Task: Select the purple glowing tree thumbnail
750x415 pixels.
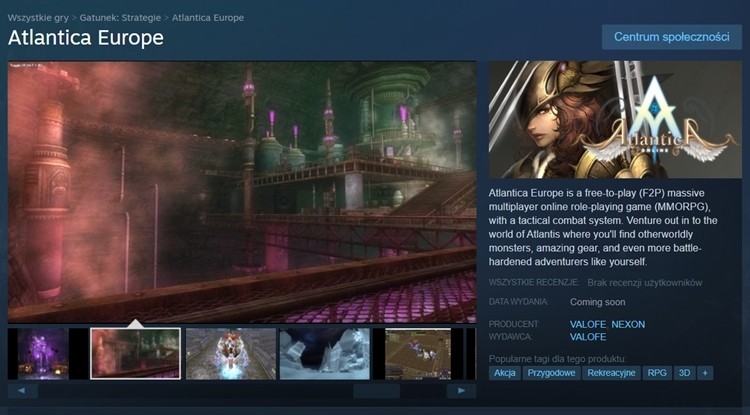Action: coord(43,354)
